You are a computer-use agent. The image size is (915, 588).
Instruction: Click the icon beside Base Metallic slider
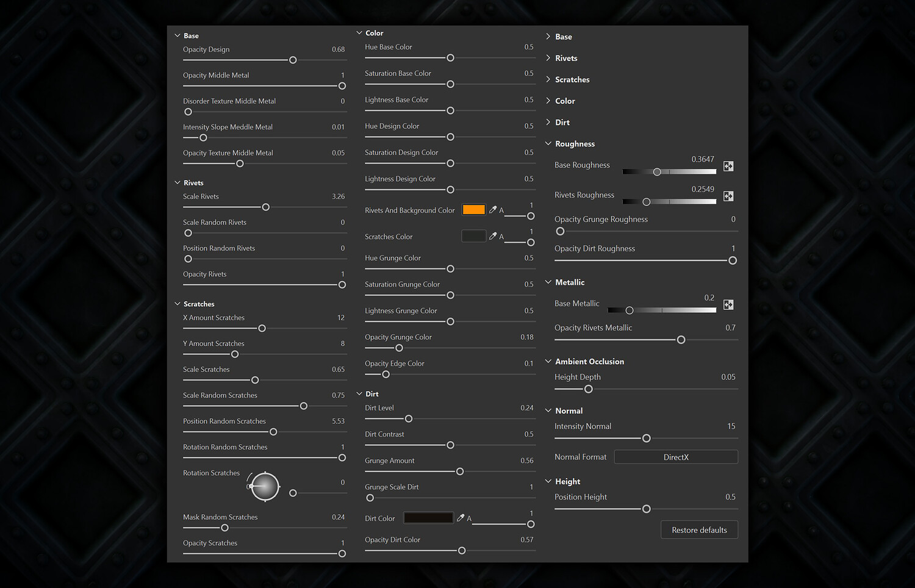(x=728, y=304)
